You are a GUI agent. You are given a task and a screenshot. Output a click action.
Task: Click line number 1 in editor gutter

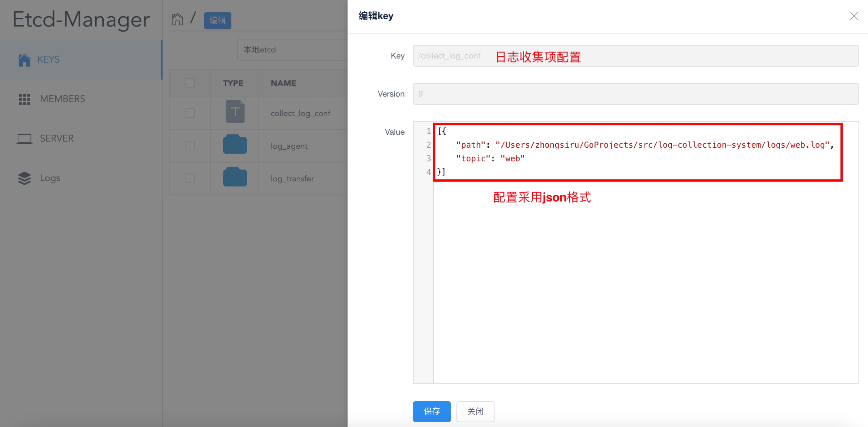tap(429, 131)
